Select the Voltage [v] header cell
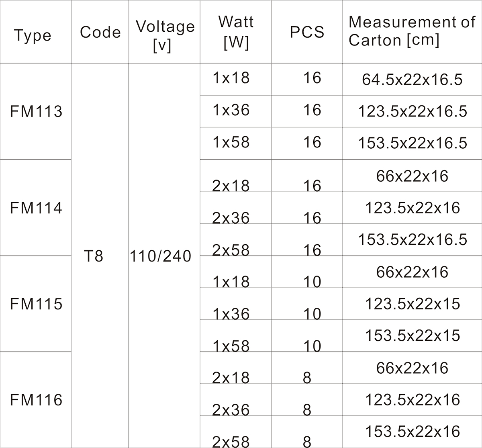The width and height of the screenshot is (482, 448). 165,35
